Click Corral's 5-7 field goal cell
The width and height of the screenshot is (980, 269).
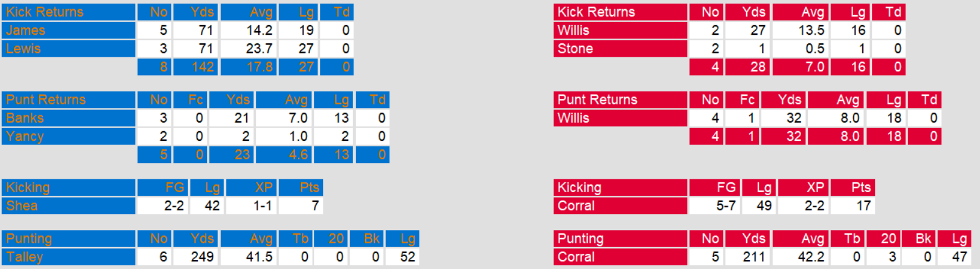714,206
